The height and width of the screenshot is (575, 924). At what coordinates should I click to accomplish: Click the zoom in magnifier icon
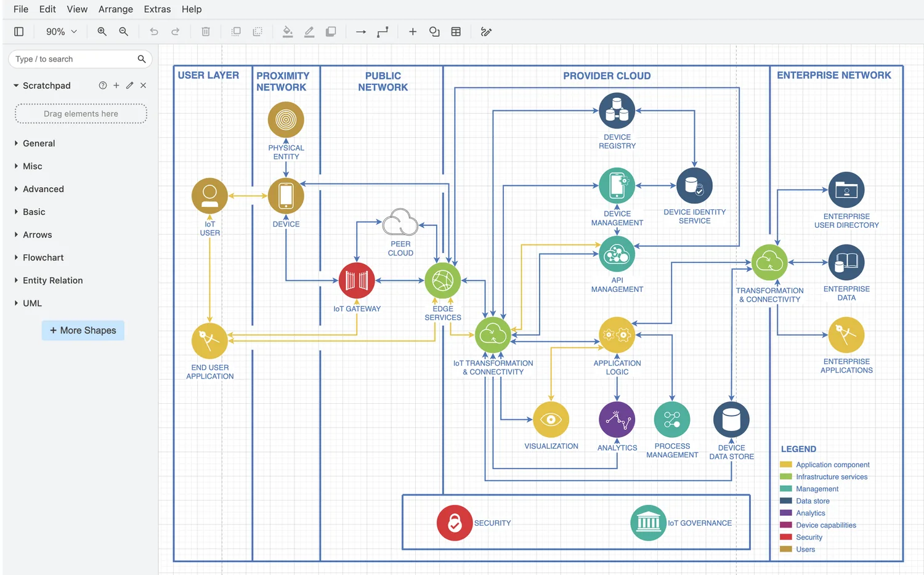coord(102,31)
